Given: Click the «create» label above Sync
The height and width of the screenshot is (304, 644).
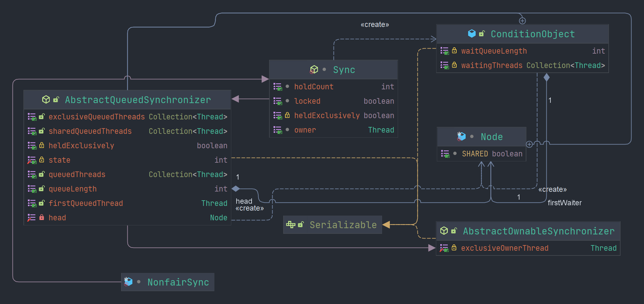Looking at the screenshot, I should pyautogui.click(x=375, y=24).
